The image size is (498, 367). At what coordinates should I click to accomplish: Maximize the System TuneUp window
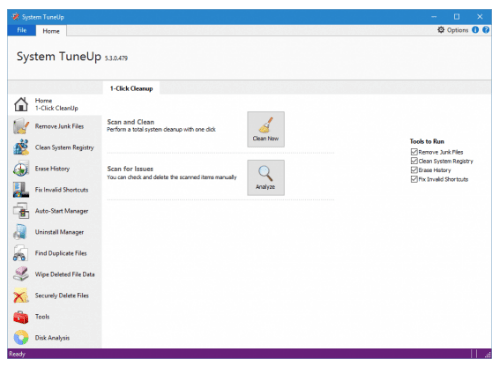pyautogui.click(x=457, y=16)
